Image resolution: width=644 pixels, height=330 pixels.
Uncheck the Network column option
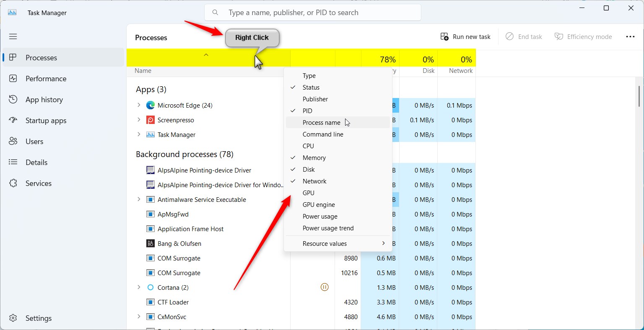point(338,181)
